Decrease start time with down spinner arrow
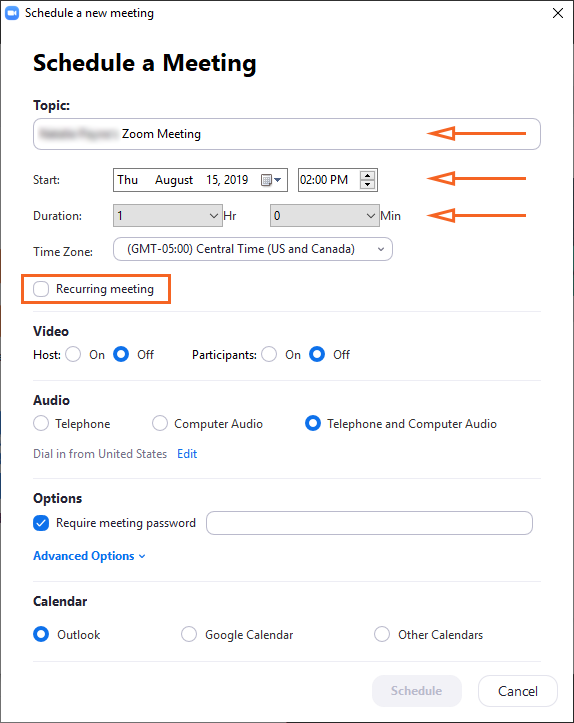Viewport: 574px width, 723px height. [367, 184]
